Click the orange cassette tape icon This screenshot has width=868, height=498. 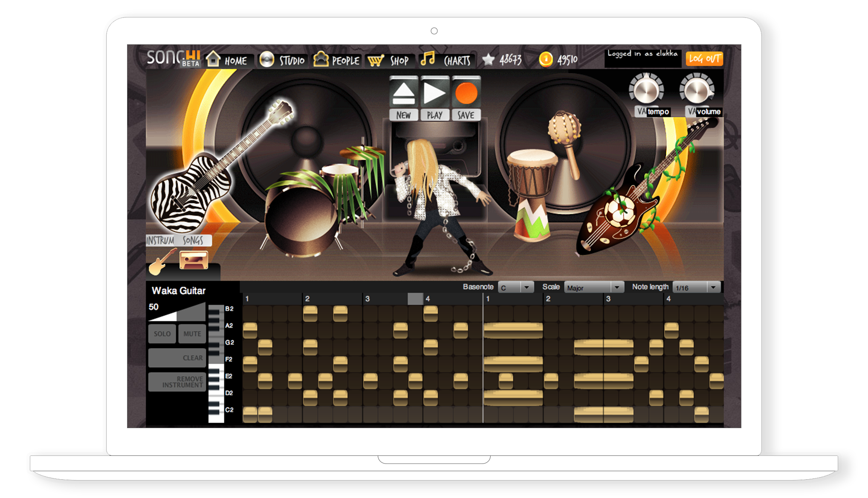(194, 260)
